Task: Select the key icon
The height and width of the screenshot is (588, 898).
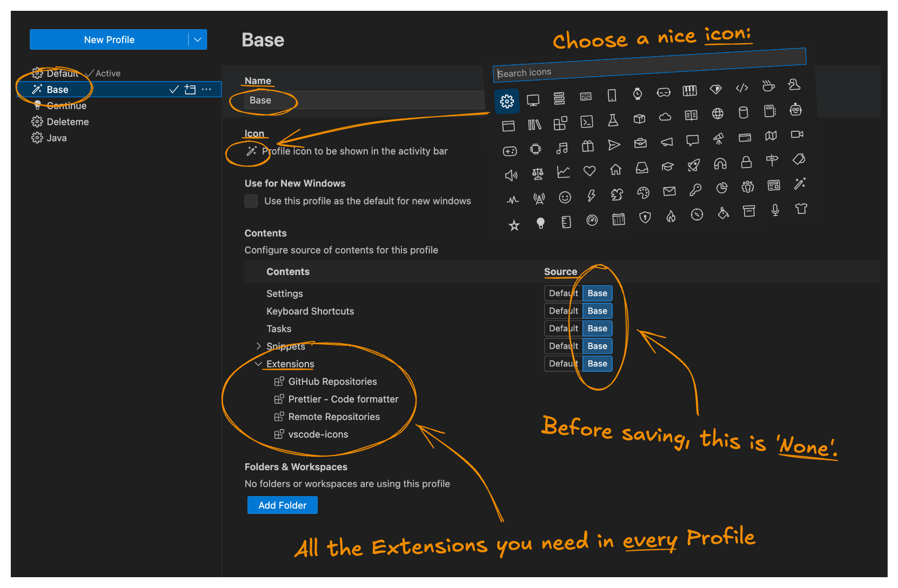Action: click(695, 190)
